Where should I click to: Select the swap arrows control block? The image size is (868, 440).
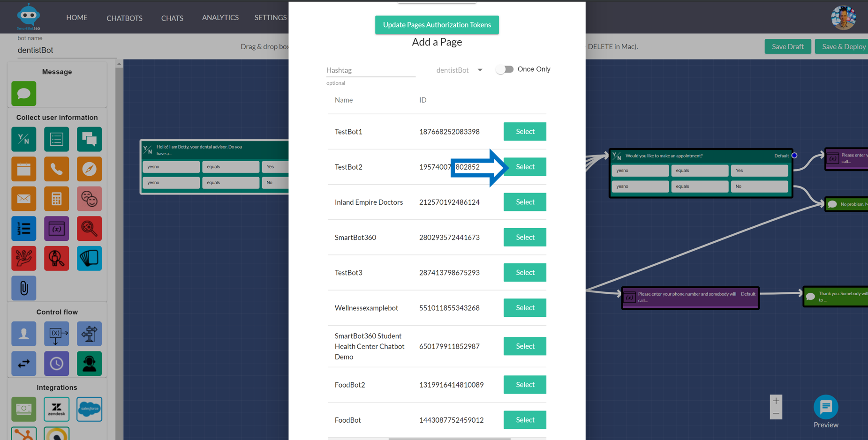[x=24, y=364]
